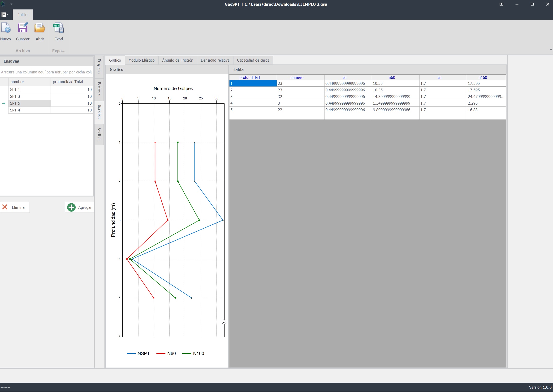This screenshot has width=553, height=392.
Task: Open the quick access toolbar dropdown
Action: click(x=11, y=4)
